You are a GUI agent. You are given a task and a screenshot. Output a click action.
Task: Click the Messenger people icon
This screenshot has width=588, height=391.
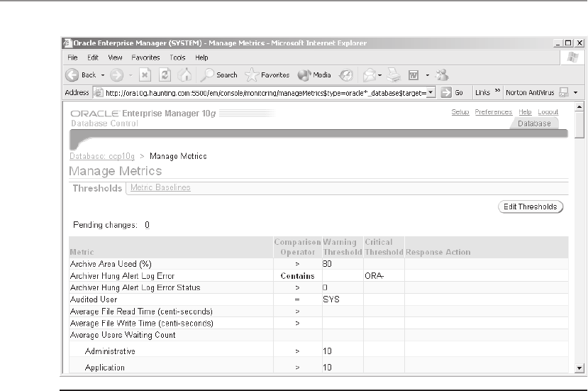pyautogui.click(x=442, y=75)
